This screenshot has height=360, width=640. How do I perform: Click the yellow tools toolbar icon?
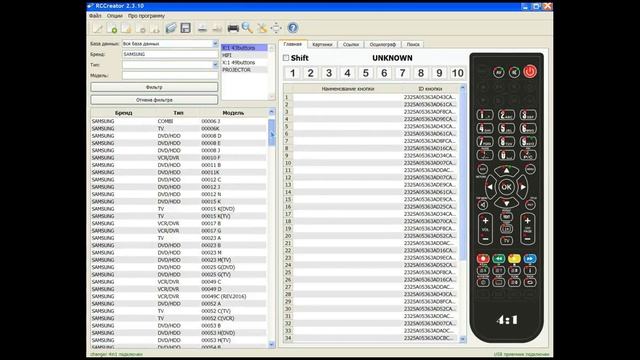point(262,28)
